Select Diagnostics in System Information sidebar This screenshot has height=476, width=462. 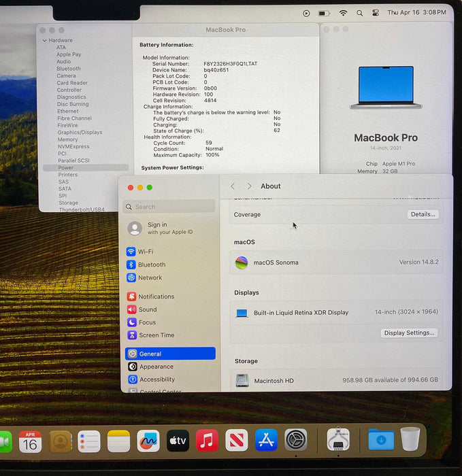click(x=71, y=97)
